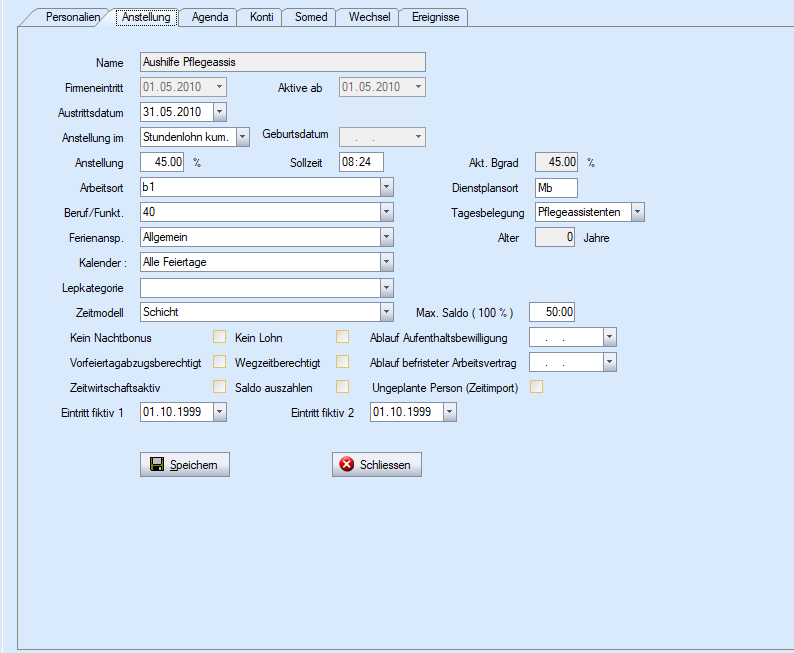Expand the Arbeitsort dropdown list

click(386, 187)
